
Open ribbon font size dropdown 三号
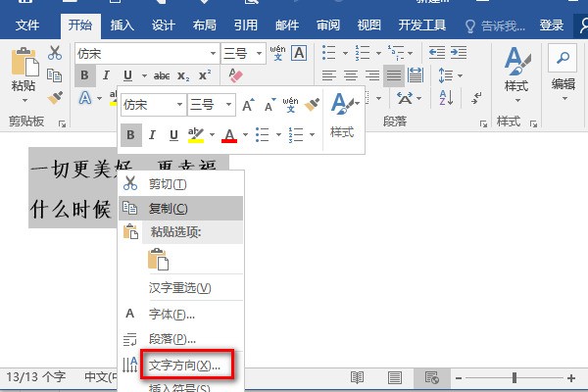pyautogui.click(x=259, y=53)
